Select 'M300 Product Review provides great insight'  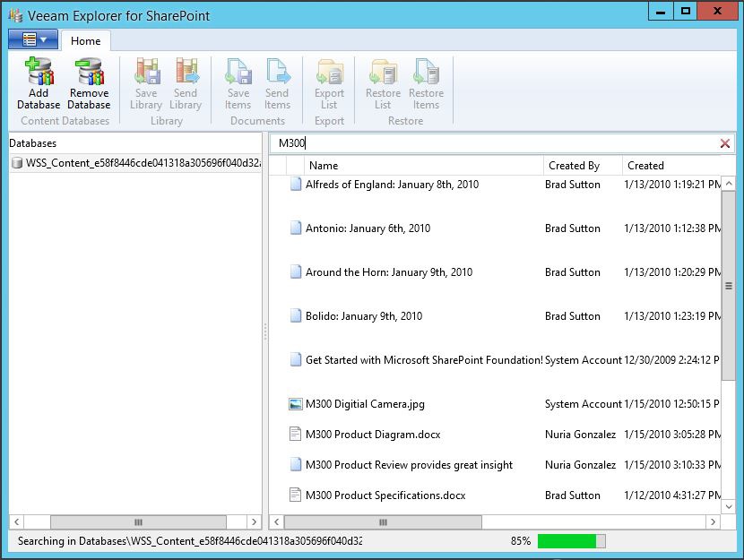pos(409,465)
